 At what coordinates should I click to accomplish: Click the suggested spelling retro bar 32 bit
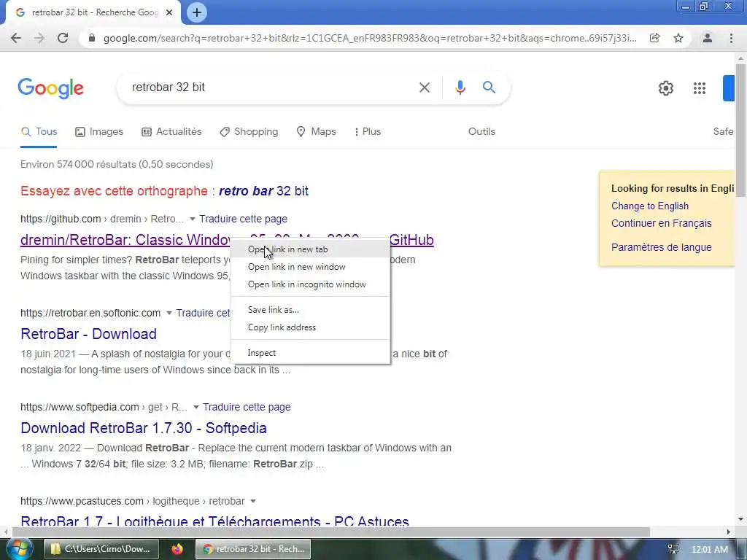pyautogui.click(x=263, y=191)
